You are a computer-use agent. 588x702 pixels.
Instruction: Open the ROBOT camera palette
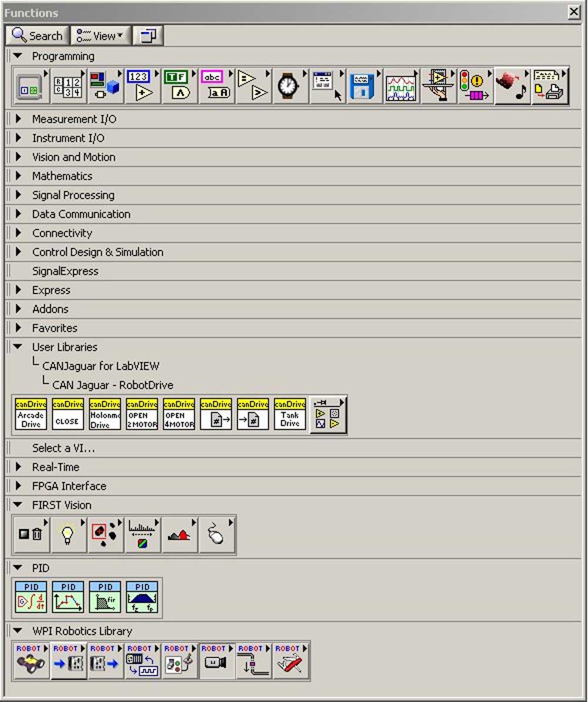tap(216, 661)
